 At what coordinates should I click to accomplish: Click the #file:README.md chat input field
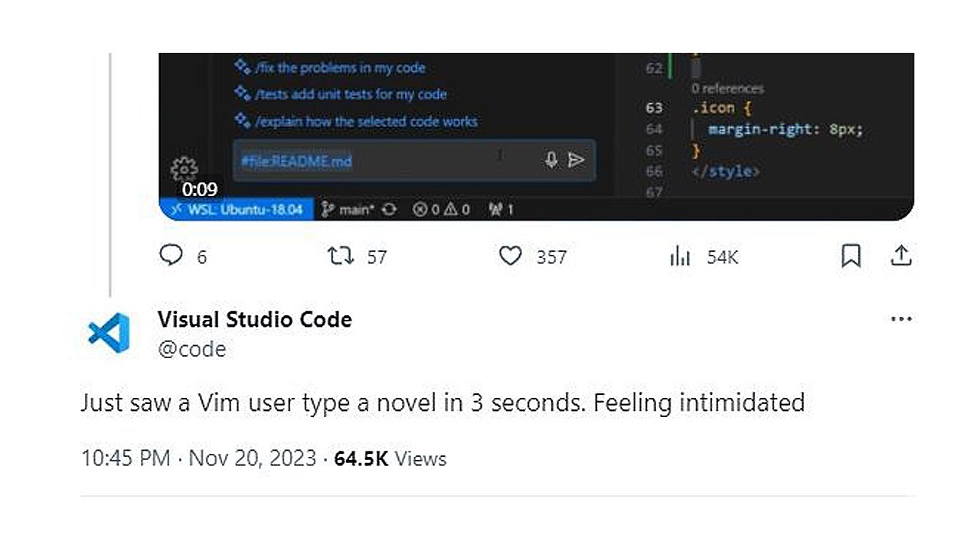413,161
